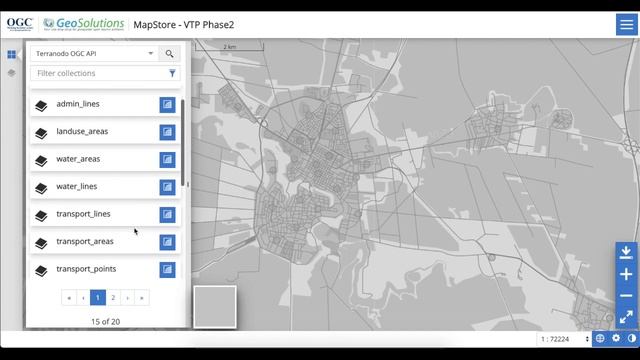Select page 1 of collections
640x360 pixels.
pos(98,298)
